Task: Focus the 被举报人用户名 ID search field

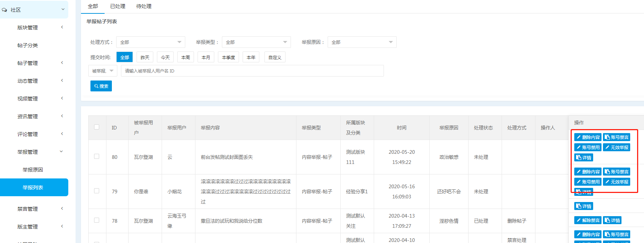Action: [252, 71]
